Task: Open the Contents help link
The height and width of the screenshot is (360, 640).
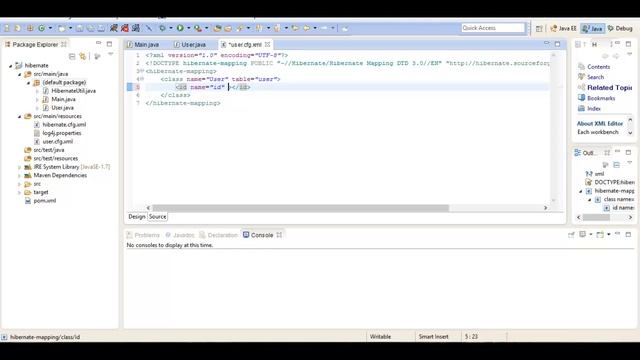Action: [598, 67]
